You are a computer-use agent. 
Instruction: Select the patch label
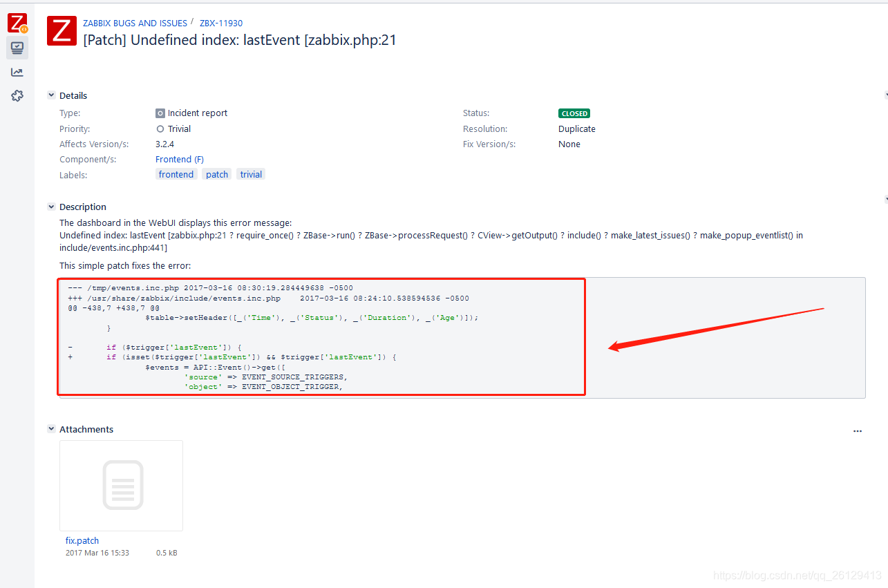coord(217,175)
